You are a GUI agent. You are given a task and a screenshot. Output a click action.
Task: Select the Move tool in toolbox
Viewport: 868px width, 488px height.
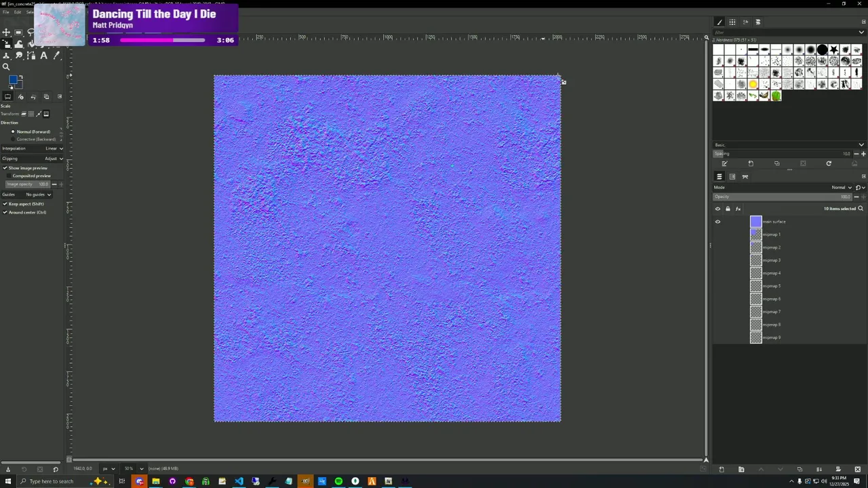tap(6, 33)
